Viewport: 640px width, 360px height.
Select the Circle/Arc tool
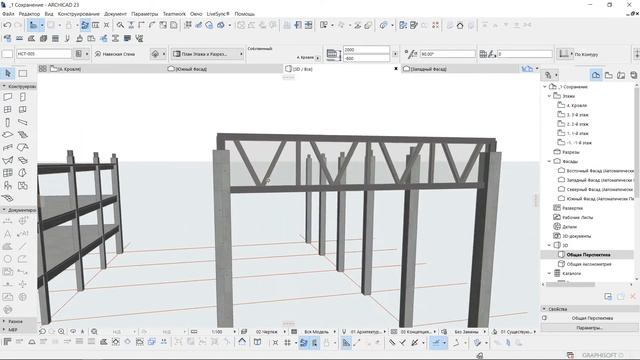(x=8, y=259)
